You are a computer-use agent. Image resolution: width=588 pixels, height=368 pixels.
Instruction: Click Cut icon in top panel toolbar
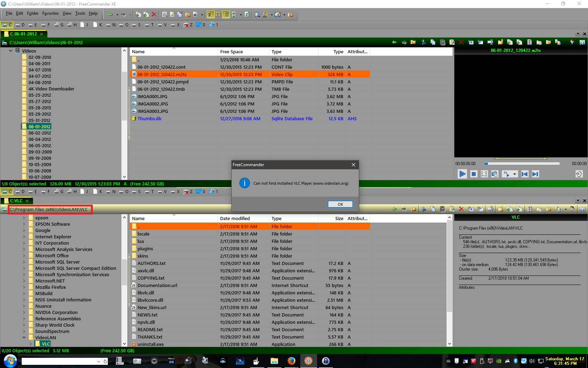pos(423,42)
